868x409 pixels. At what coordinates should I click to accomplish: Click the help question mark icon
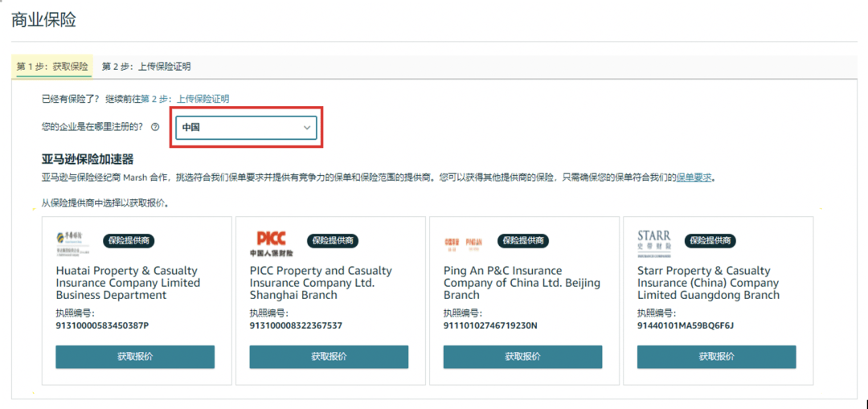155,127
